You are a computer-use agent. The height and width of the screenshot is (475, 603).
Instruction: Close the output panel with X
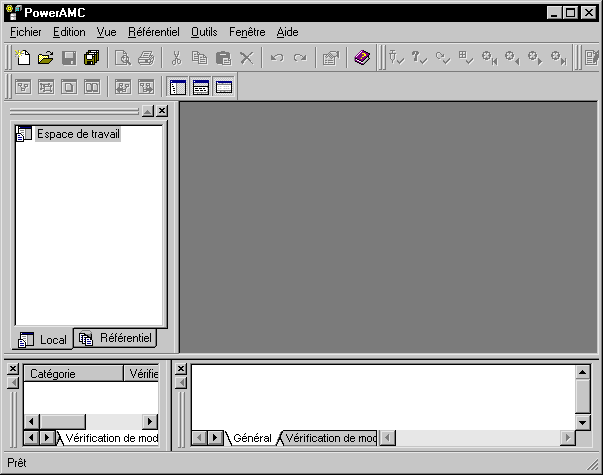pos(181,369)
